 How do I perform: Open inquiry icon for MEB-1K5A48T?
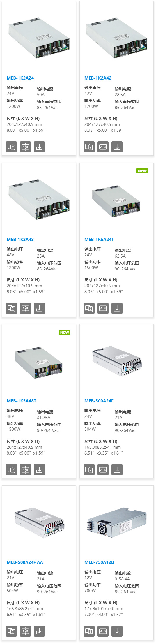tap(12, 470)
